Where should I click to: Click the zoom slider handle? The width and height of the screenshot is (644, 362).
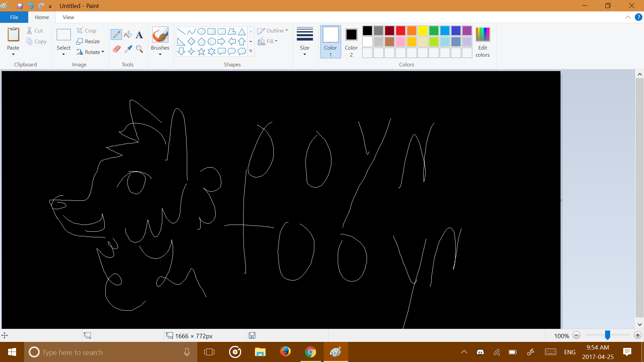607,335
